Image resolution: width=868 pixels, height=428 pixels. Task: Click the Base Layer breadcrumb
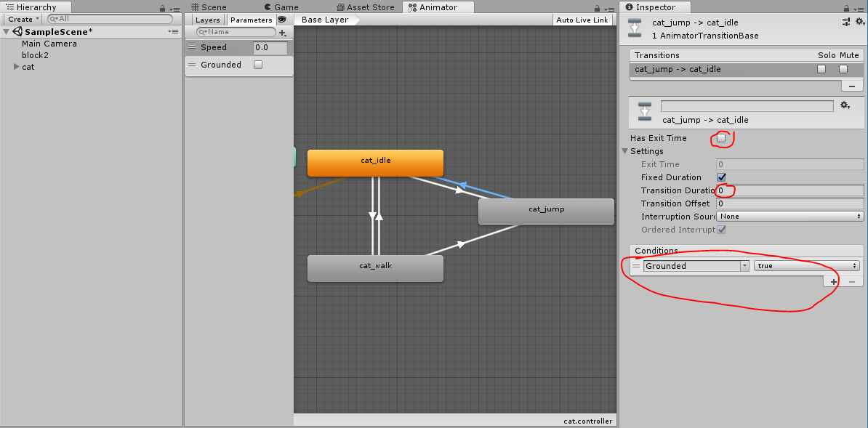(x=325, y=20)
